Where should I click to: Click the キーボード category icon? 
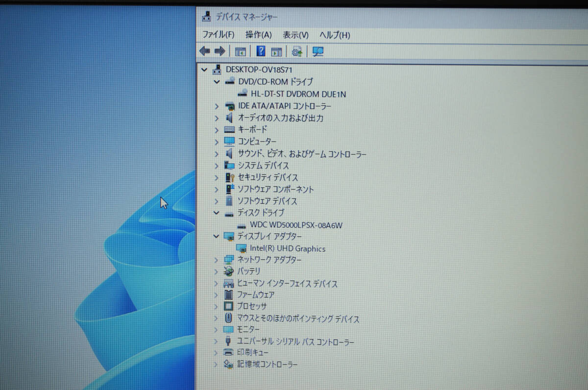coord(229,130)
